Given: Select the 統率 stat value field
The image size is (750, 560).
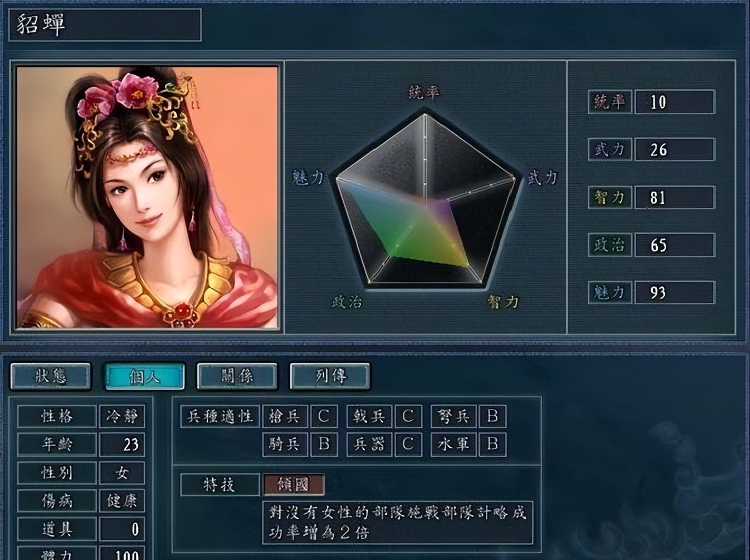Looking at the screenshot, I should pos(675,102).
